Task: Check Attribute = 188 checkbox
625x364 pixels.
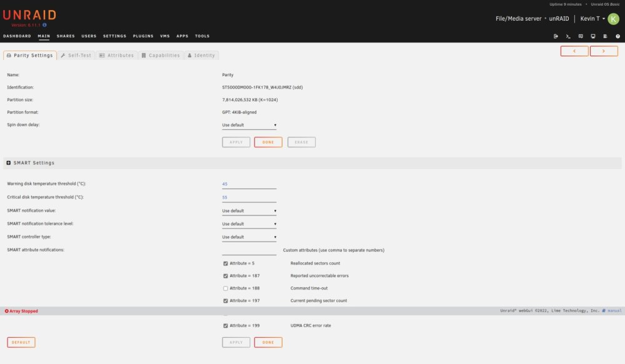Action: tap(226, 288)
